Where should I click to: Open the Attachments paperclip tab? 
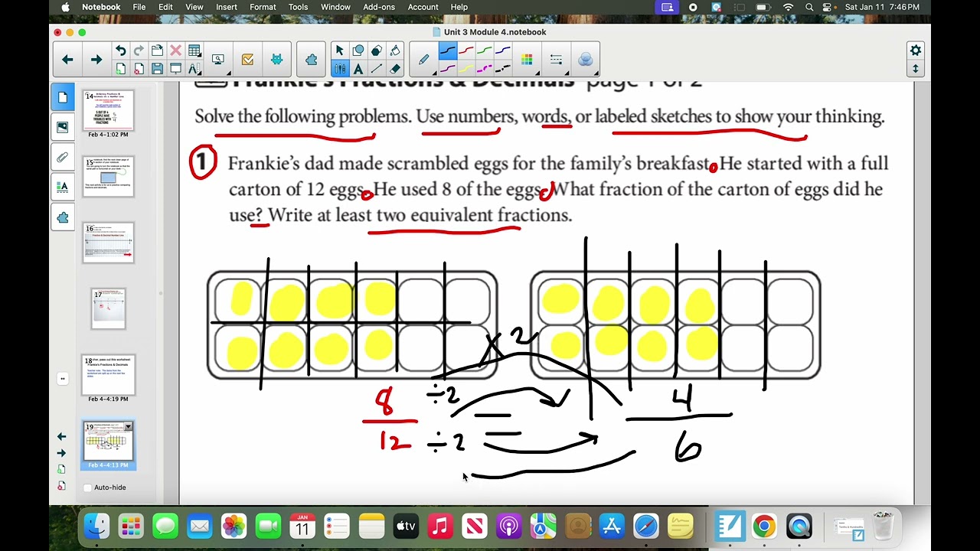[63, 157]
